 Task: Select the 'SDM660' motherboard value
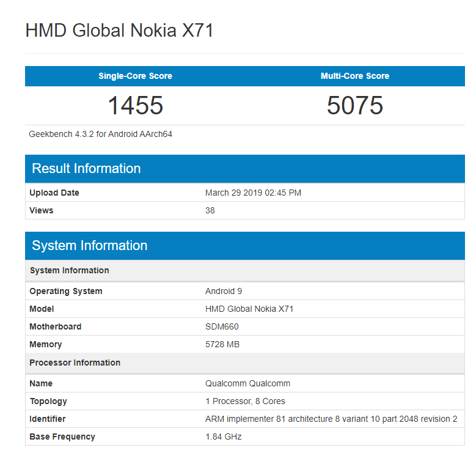[222, 326]
